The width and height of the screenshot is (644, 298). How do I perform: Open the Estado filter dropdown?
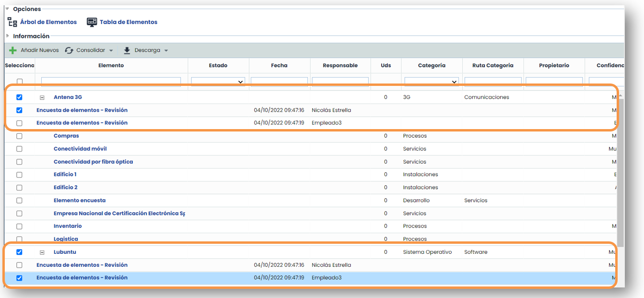[x=218, y=82]
